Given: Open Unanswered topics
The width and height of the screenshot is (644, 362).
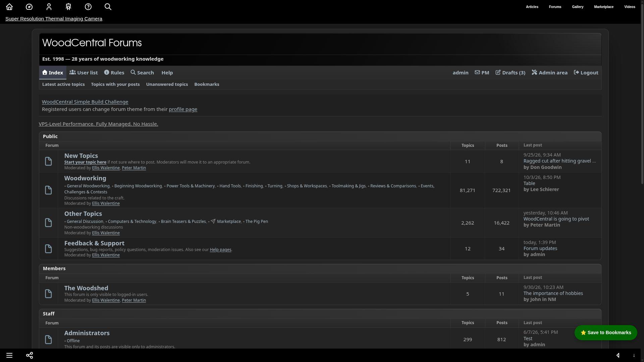Looking at the screenshot, I should point(167,84).
